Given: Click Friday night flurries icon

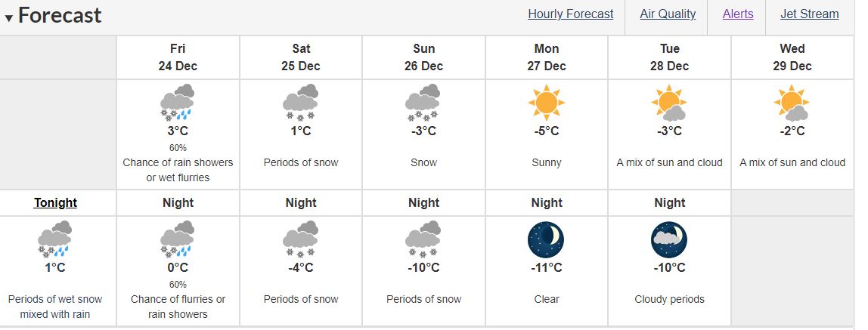Looking at the screenshot, I should (x=178, y=239).
